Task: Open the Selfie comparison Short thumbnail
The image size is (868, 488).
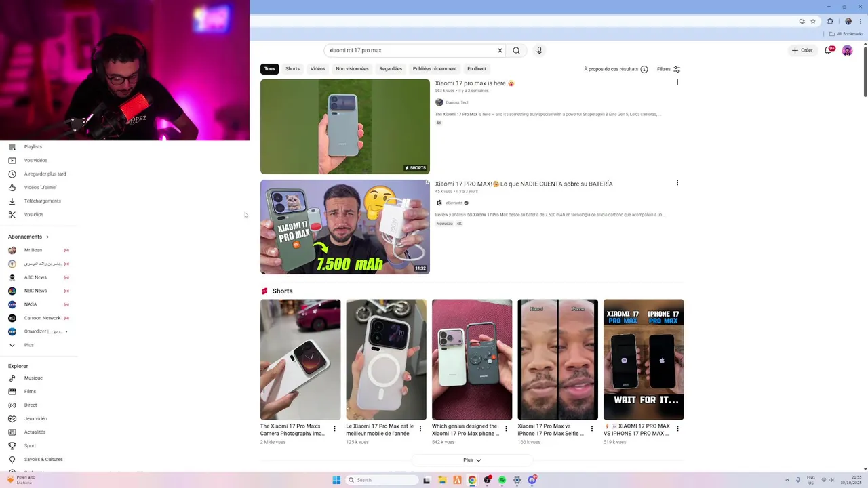Action: 558,359
